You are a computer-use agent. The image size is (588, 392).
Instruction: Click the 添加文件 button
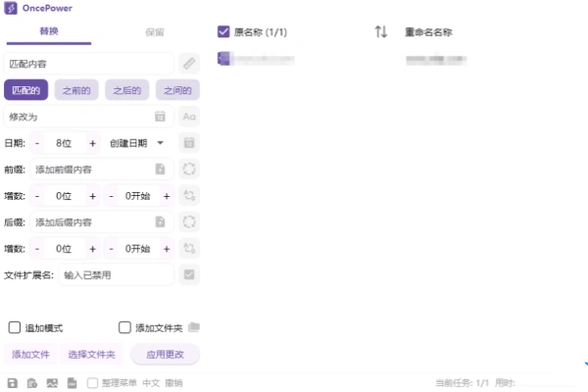(x=29, y=354)
